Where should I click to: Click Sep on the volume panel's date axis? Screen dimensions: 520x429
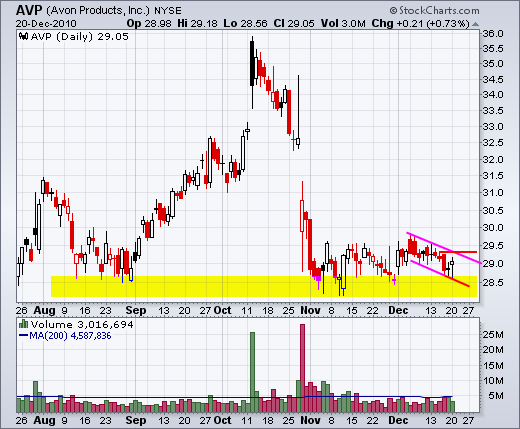[136, 420]
